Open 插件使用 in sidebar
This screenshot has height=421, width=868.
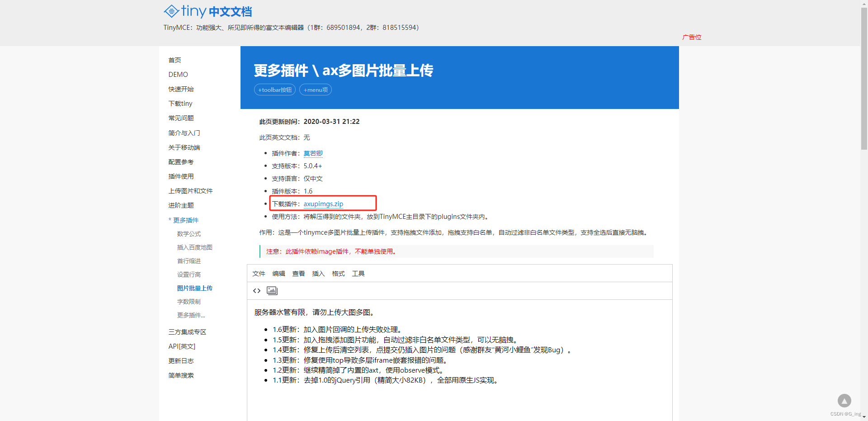181,176
